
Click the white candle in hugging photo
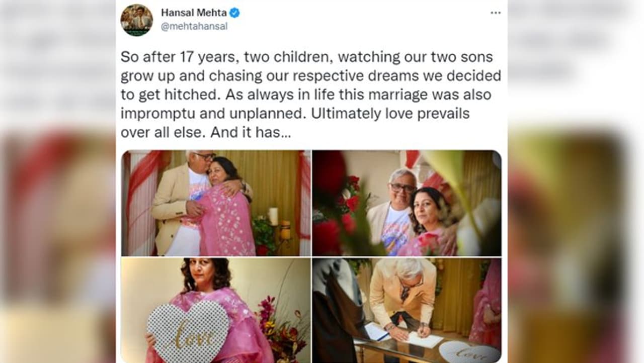(273, 216)
